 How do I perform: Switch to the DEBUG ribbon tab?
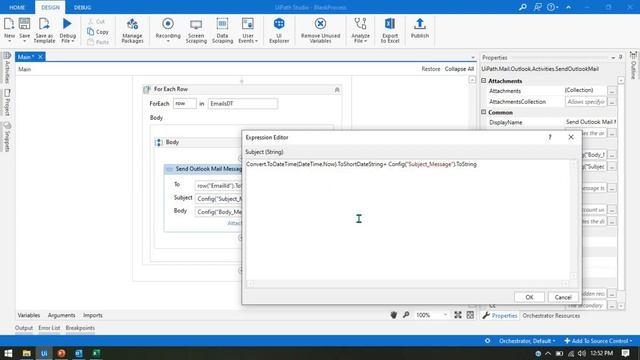click(82, 7)
